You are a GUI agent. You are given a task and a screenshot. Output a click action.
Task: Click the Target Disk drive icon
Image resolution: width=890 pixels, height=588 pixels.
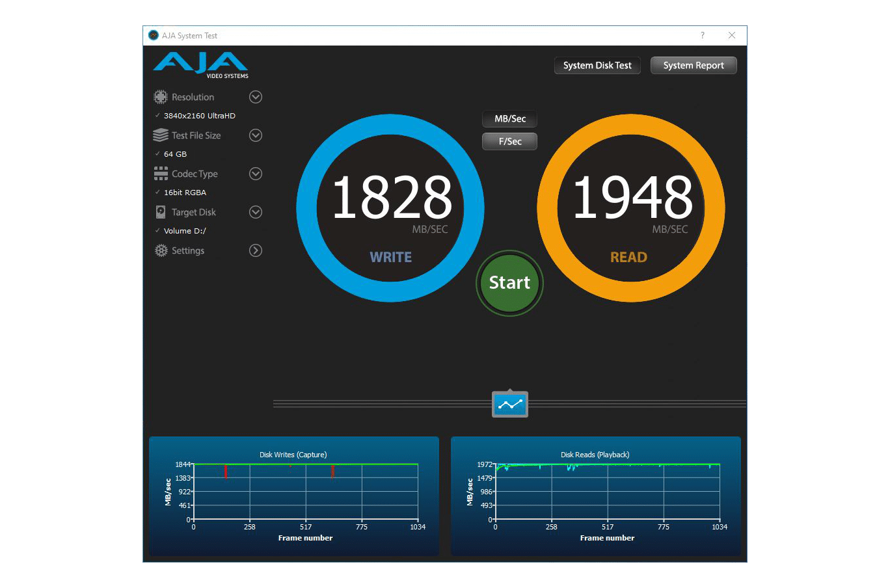coord(160,212)
